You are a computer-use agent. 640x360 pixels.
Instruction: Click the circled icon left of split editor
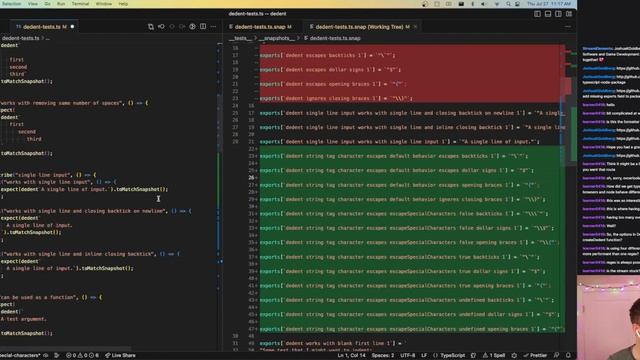pyautogui.click(x=192, y=27)
